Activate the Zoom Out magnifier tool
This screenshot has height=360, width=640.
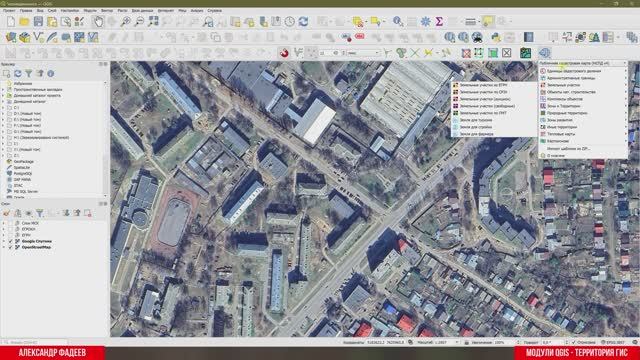(x=139, y=22)
